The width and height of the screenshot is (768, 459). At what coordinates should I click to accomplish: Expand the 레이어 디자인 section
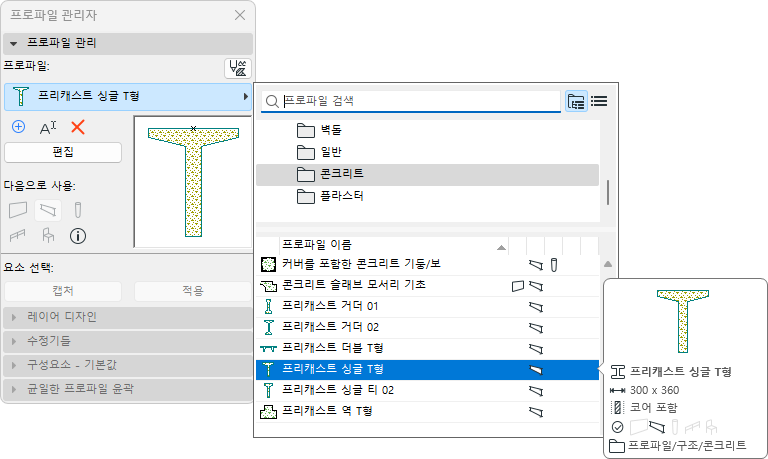click(128, 317)
